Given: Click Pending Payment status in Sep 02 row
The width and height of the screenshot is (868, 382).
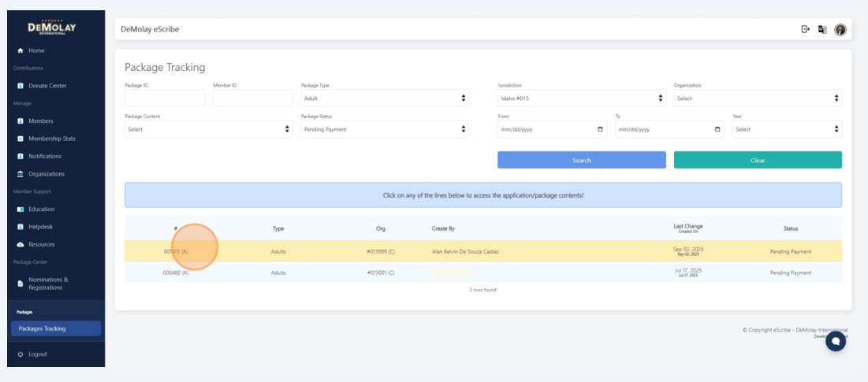Looking at the screenshot, I should (x=791, y=251).
